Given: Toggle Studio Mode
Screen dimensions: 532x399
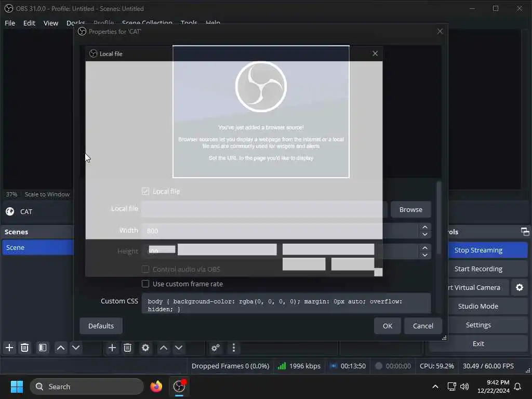Looking at the screenshot, I should 488,306.
